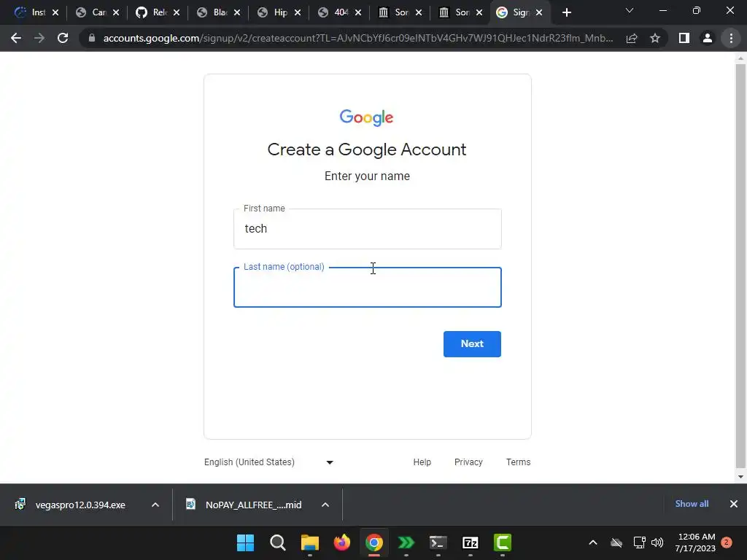Open the browser side panel
The image size is (747, 560).
pos(684,38)
